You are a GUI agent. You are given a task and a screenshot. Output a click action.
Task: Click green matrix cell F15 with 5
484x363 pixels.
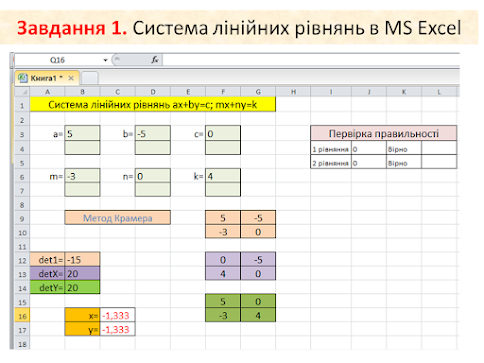click(223, 301)
